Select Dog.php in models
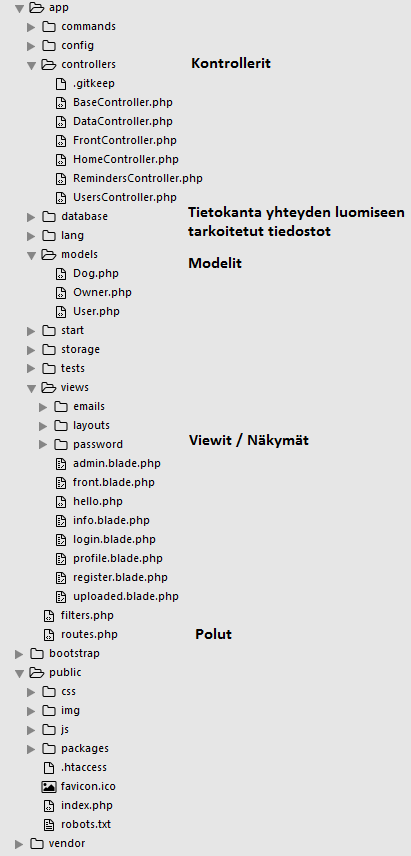The width and height of the screenshot is (411, 856). pos(96,274)
